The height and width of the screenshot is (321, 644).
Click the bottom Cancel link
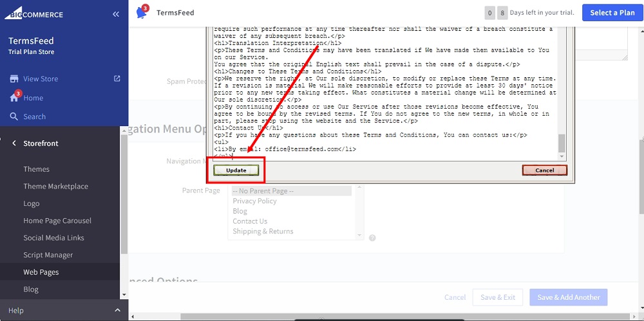coord(455,297)
